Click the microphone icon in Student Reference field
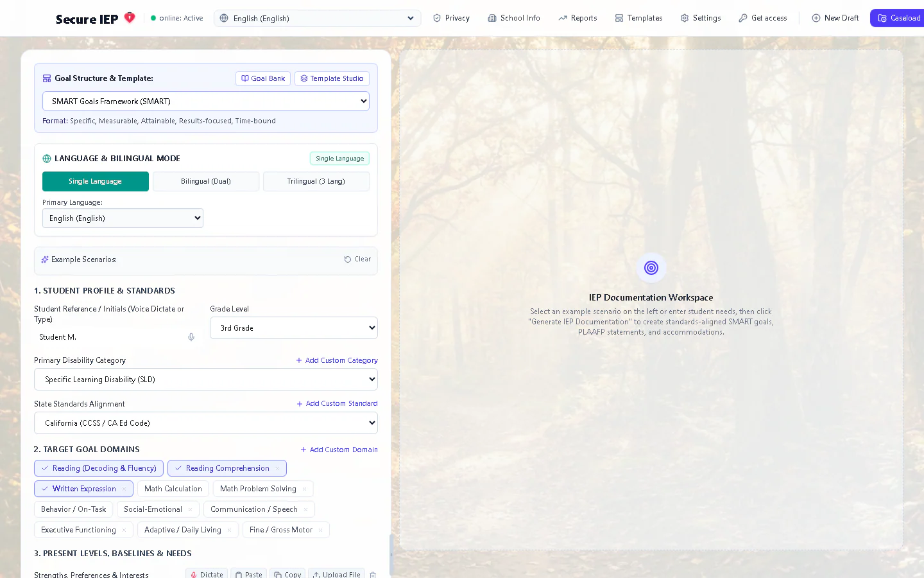The height and width of the screenshot is (578, 924). coord(191,337)
